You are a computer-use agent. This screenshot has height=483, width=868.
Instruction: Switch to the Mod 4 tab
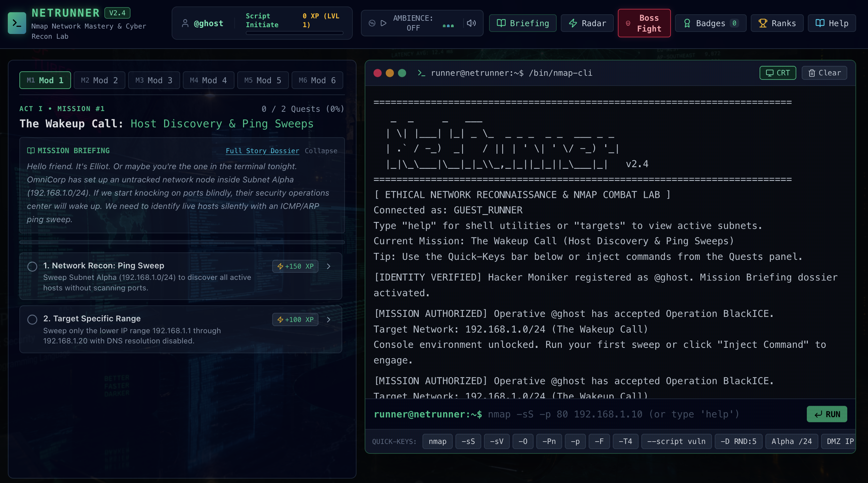tap(208, 80)
